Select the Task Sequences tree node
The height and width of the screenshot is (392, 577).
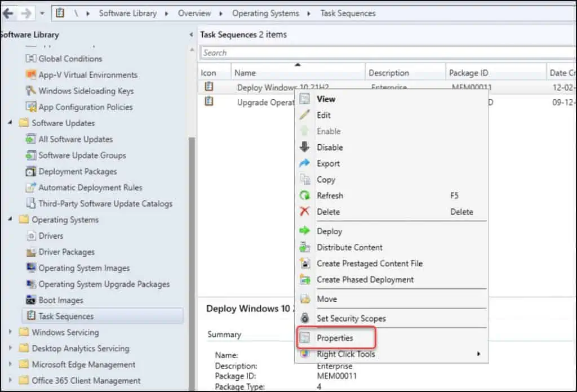point(103,317)
